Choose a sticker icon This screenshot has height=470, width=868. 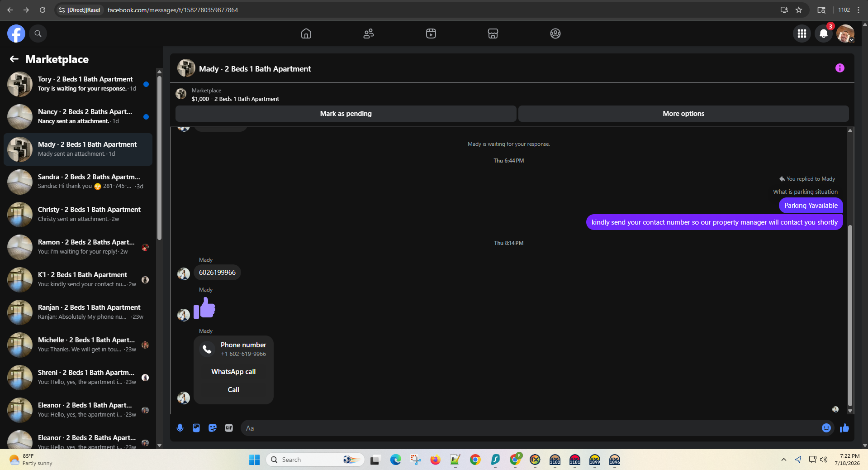click(213, 428)
